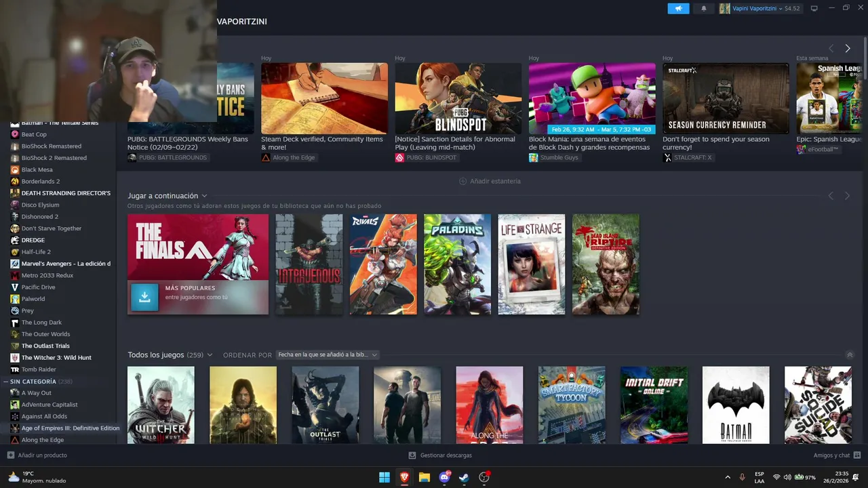Open the Life is Strange cover

(532, 264)
